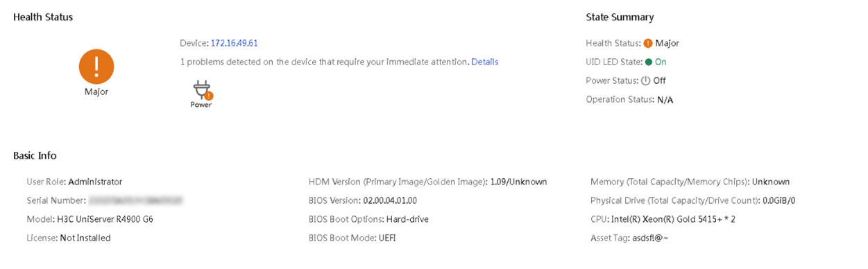Viewport: 868px width, 269px height.
Task: Click the HDM Version 1.09/Unknown value
Action: click(518, 182)
